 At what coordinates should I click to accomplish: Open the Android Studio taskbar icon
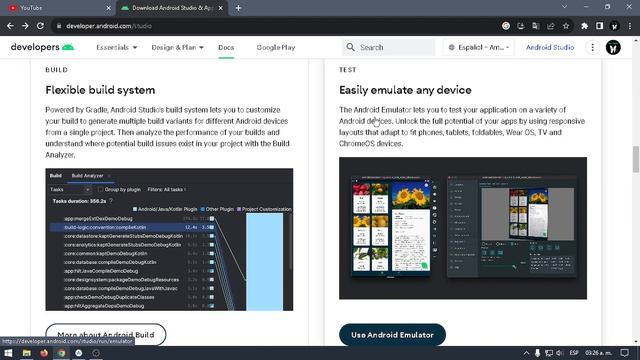[x=79, y=353]
